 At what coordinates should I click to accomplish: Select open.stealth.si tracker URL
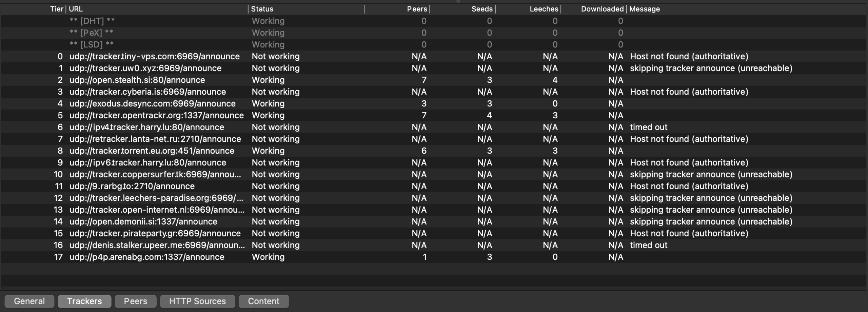click(137, 80)
